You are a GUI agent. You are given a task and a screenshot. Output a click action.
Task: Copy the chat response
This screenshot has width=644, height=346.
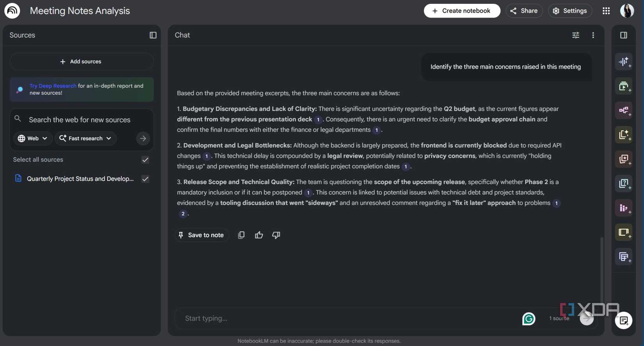pos(241,234)
